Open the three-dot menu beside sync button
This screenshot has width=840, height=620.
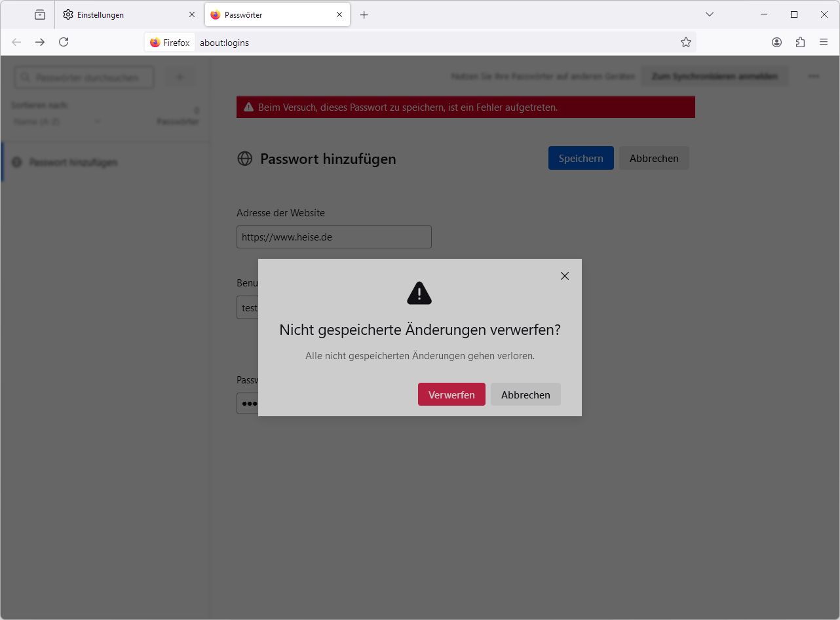[814, 76]
